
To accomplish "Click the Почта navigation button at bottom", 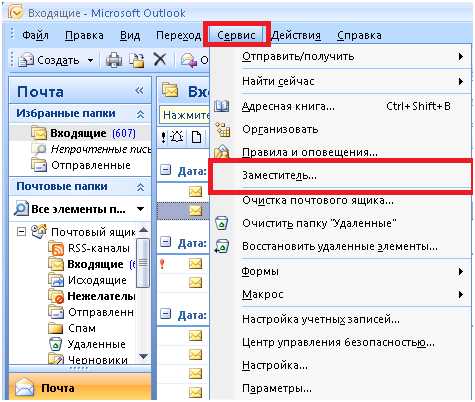I will point(79,388).
